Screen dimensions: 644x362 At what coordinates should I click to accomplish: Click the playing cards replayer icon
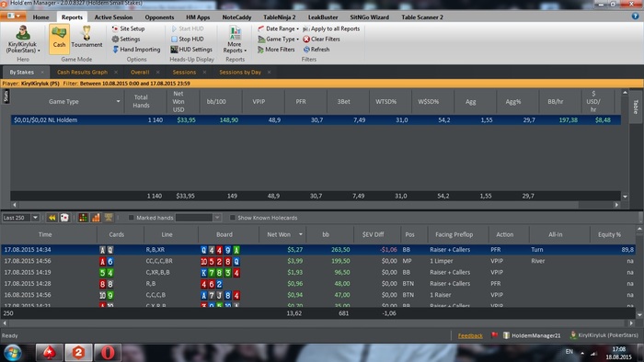(64, 218)
